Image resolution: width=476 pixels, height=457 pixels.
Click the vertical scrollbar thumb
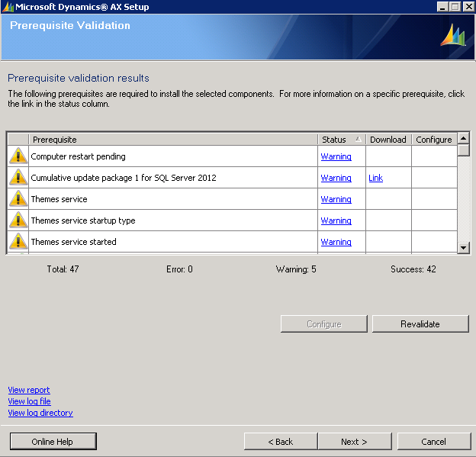click(464, 150)
